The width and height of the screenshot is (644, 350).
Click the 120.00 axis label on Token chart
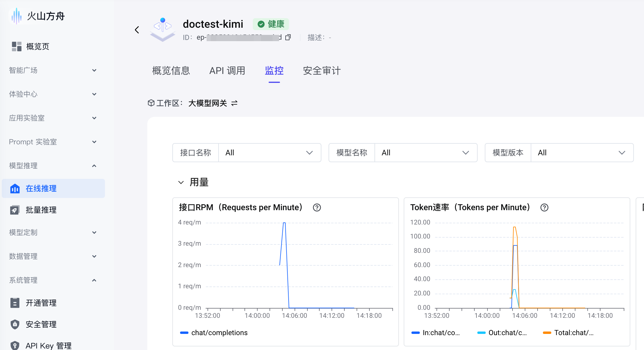[420, 222]
